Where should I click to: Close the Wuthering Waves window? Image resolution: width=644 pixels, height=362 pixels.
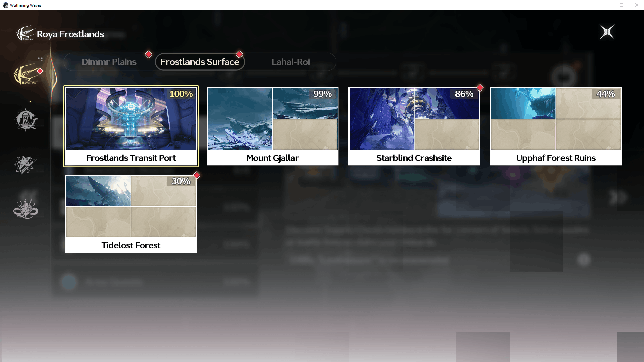pos(636,5)
